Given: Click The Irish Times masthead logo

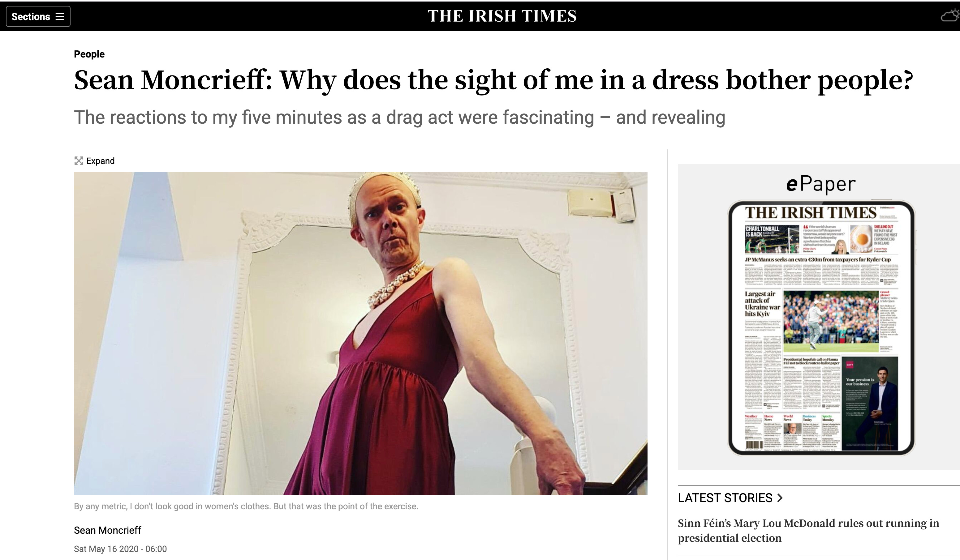Looking at the screenshot, I should click(502, 16).
